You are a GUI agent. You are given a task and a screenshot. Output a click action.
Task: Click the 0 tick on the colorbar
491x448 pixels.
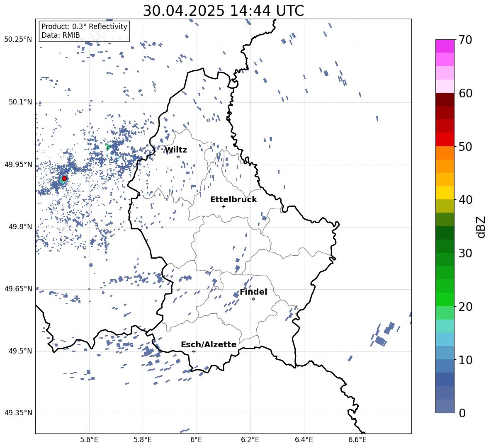pos(462,413)
